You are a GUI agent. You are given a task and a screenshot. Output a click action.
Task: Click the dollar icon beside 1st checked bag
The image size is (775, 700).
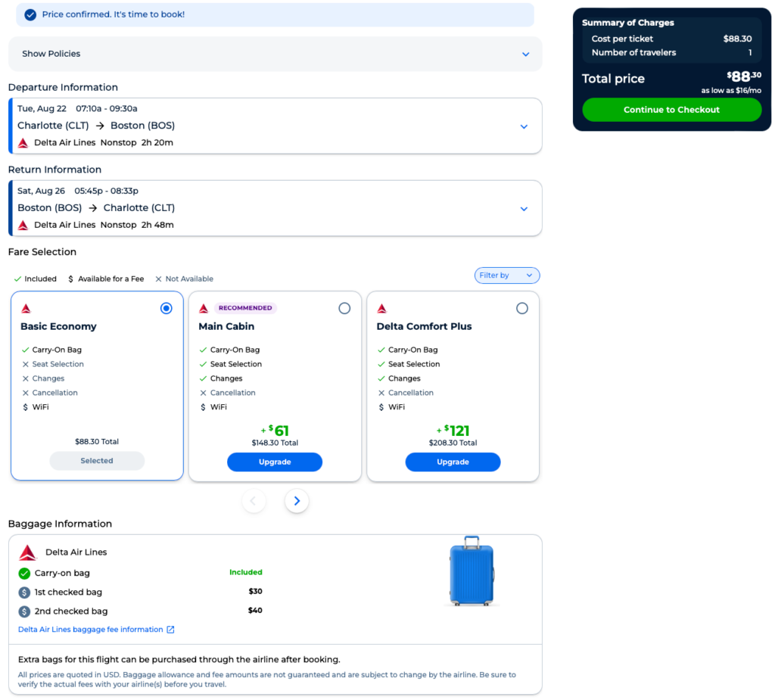[x=24, y=593]
